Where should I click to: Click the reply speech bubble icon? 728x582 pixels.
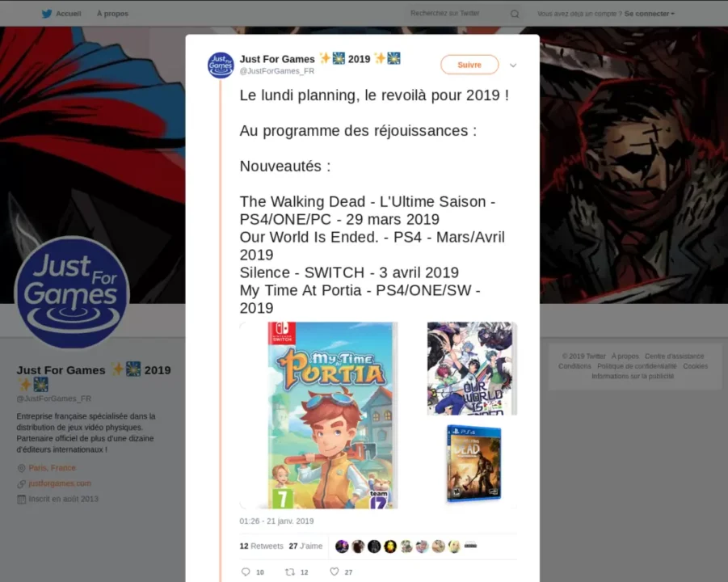tap(246, 571)
